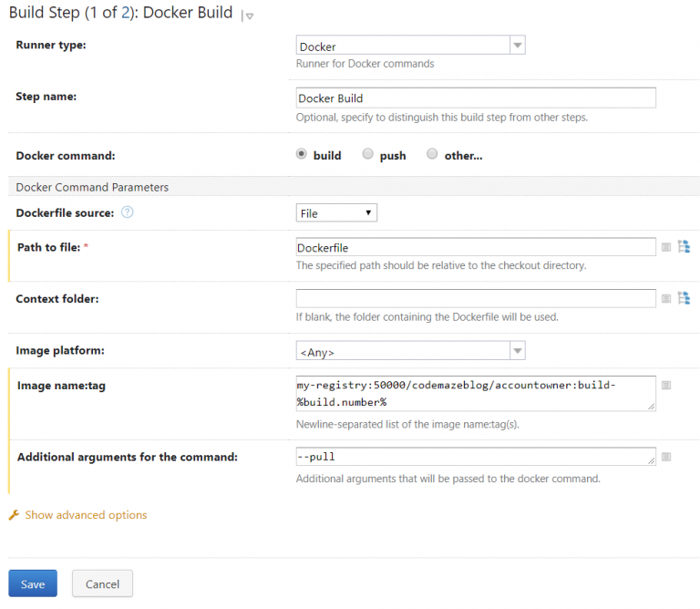Image resolution: width=700 pixels, height=609 pixels.
Task: Open directory tree browser for Context folder
Action: [684, 298]
